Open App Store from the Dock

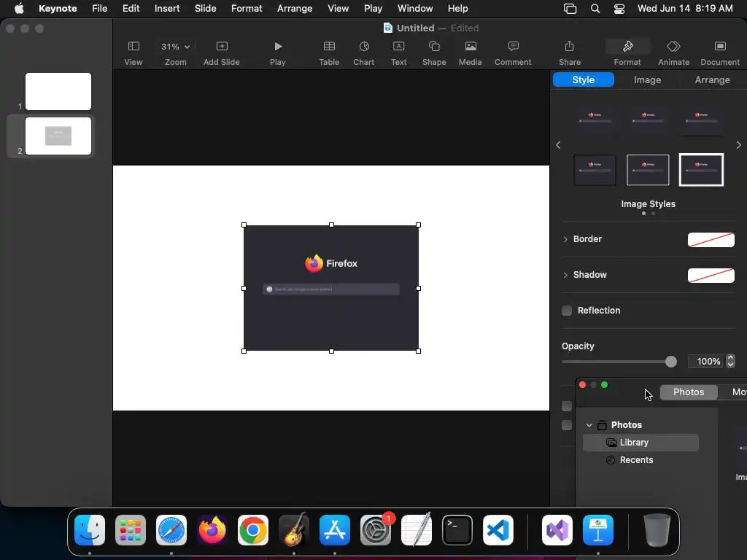click(334, 530)
